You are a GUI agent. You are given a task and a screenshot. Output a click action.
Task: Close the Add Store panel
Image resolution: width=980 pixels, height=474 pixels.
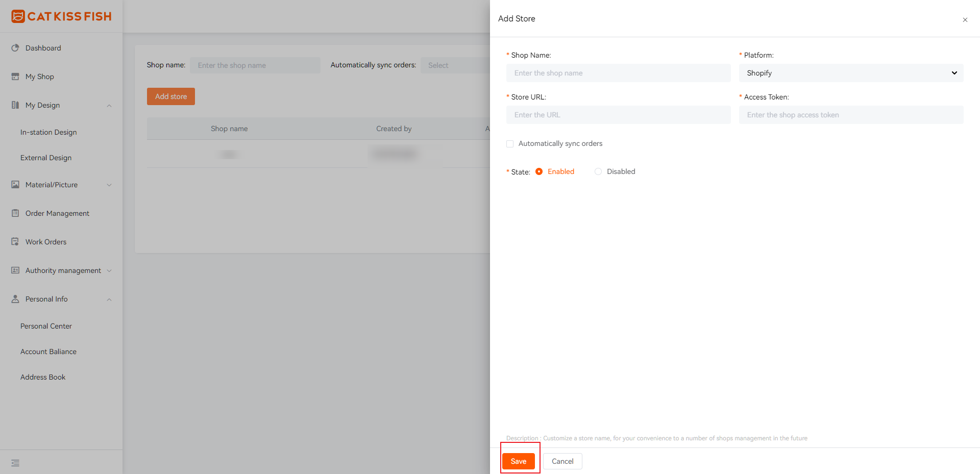pyautogui.click(x=965, y=20)
